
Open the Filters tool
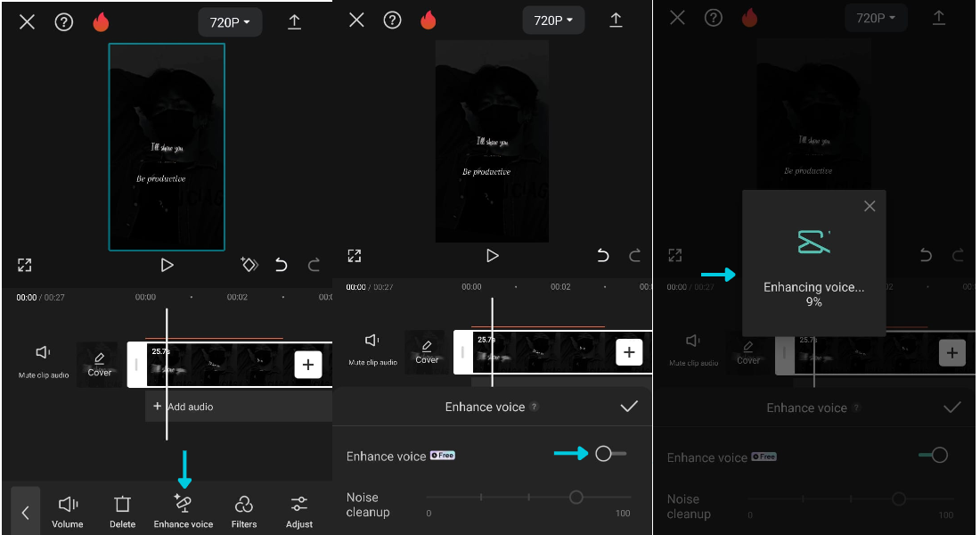[244, 513]
